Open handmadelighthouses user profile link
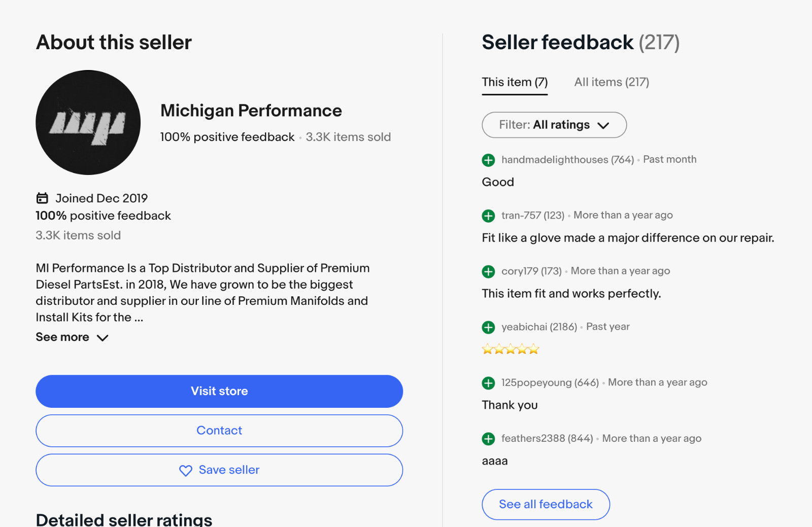The image size is (812, 527). coord(555,160)
